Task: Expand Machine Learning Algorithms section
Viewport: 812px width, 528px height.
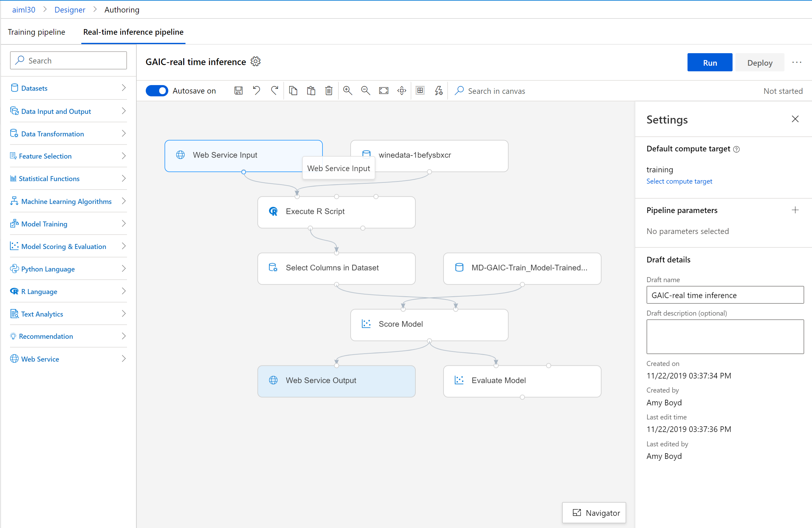Action: (x=68, y=201)
